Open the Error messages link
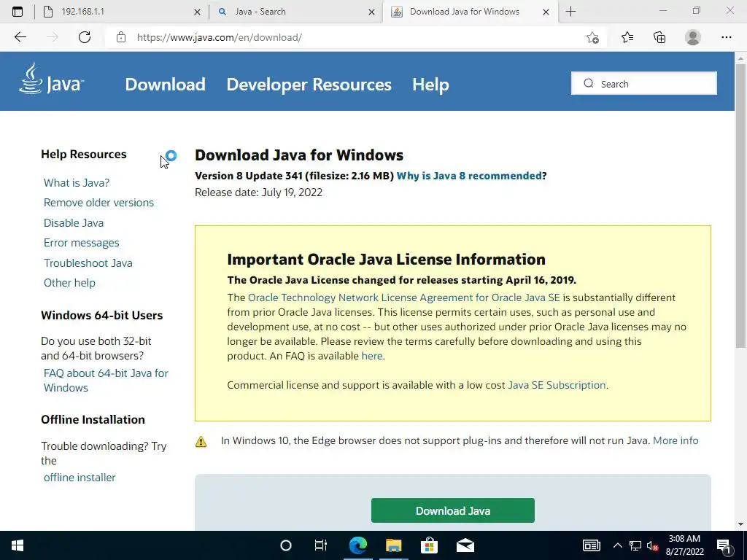The width and height of the screenshot is (747, 560). [82, 243]
